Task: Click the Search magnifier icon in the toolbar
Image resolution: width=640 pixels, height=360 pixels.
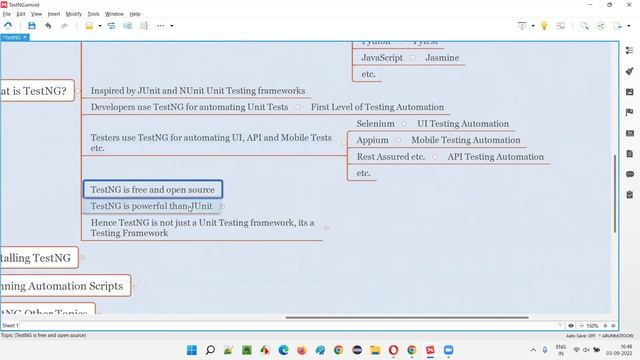Action: [584, 26]
